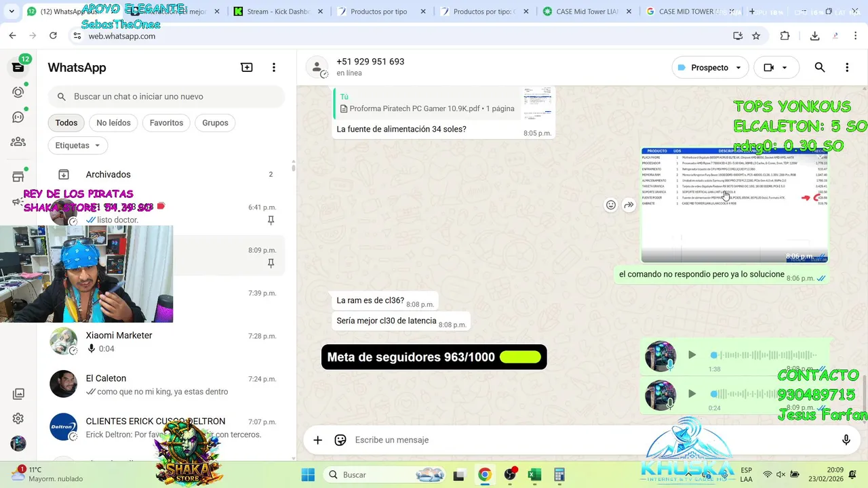Open WhatsApp settings gear
868x488 pixels.
[18, 419]
